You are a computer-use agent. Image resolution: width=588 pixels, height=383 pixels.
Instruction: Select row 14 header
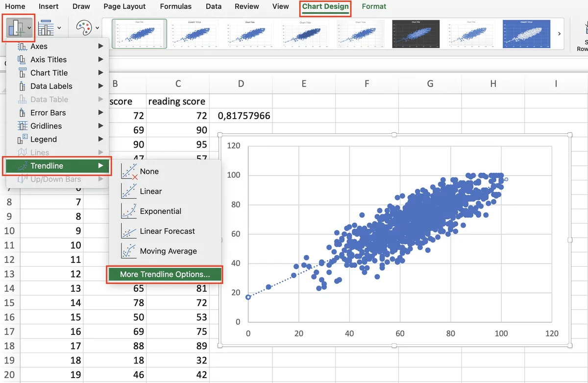pyautogui.click(x=10, y=288)
